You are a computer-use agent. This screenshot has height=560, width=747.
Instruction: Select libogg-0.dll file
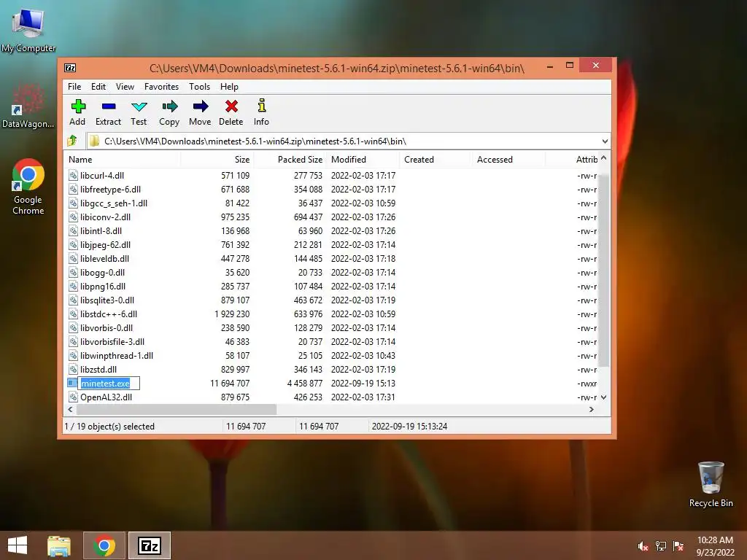tap(102, 272)
